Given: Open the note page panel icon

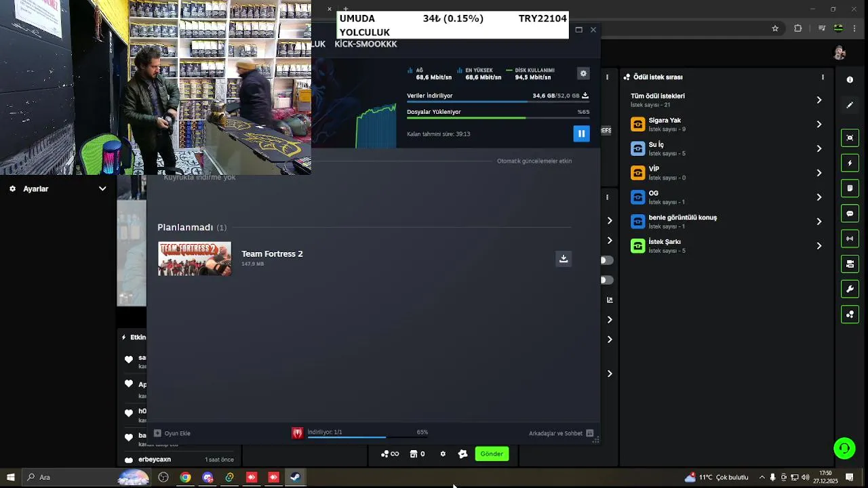Looking at the screenshot, I should coord(850,188).
